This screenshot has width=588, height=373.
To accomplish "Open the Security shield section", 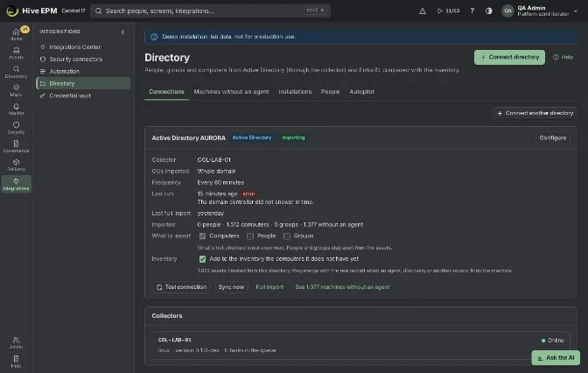I will tap(16, 128).
